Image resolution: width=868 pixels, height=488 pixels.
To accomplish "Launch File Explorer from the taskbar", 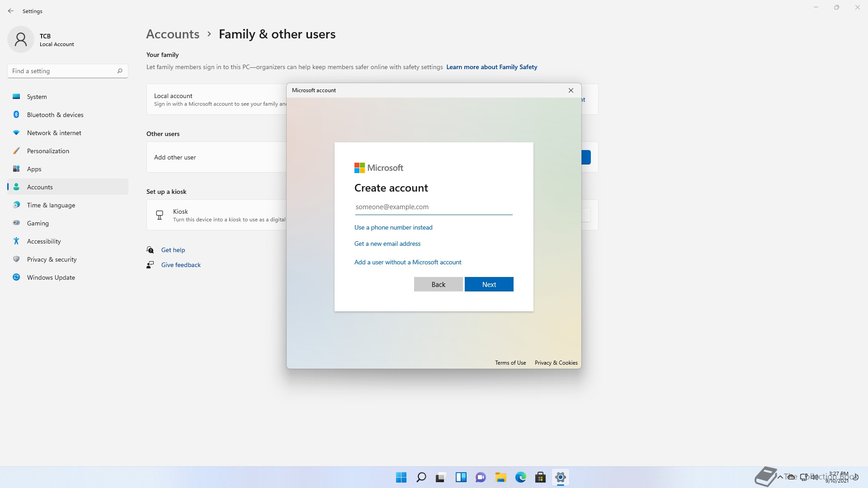I will click(500, 477).
